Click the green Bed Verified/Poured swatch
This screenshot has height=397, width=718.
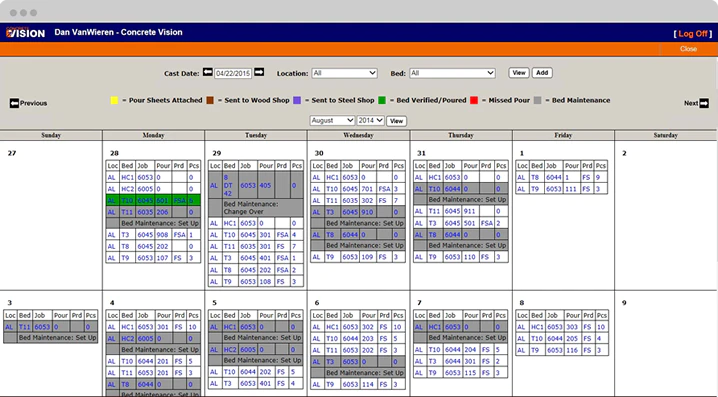click(382, 100)
